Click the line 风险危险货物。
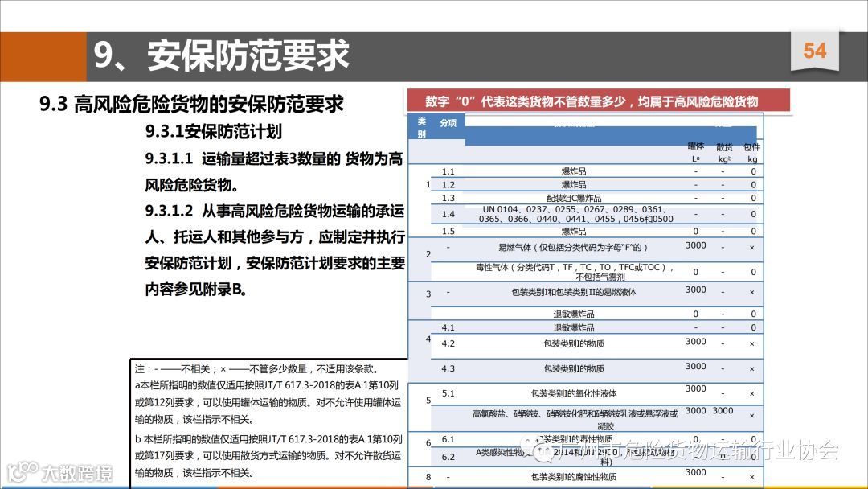 pyautogui.click(x=192, y=184)
